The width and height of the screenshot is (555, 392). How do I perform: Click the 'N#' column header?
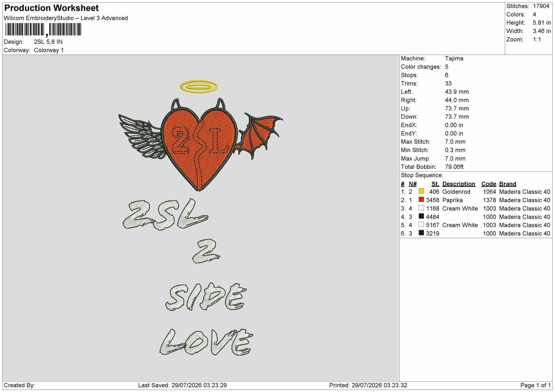[x=413, y=184]
